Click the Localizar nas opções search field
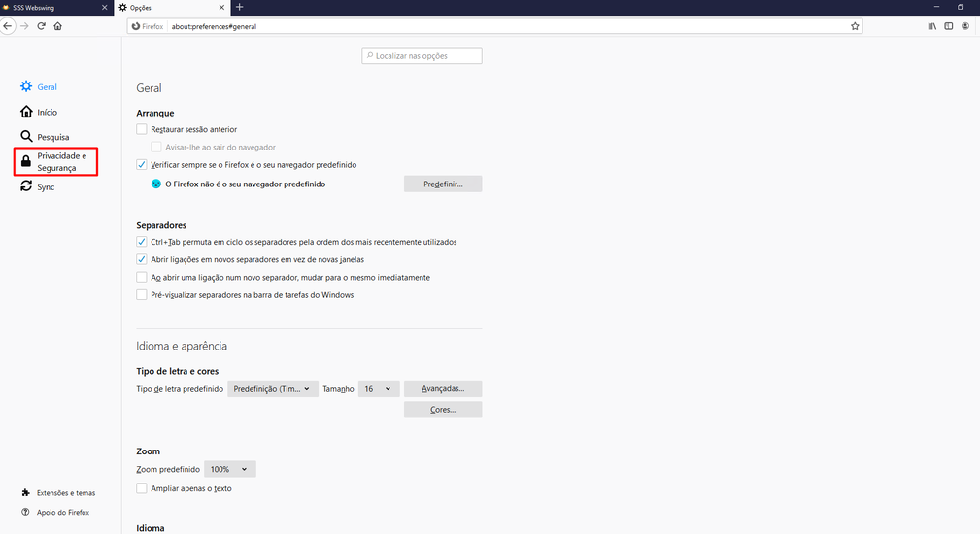The image size is (980, 534). pos(422,55)
